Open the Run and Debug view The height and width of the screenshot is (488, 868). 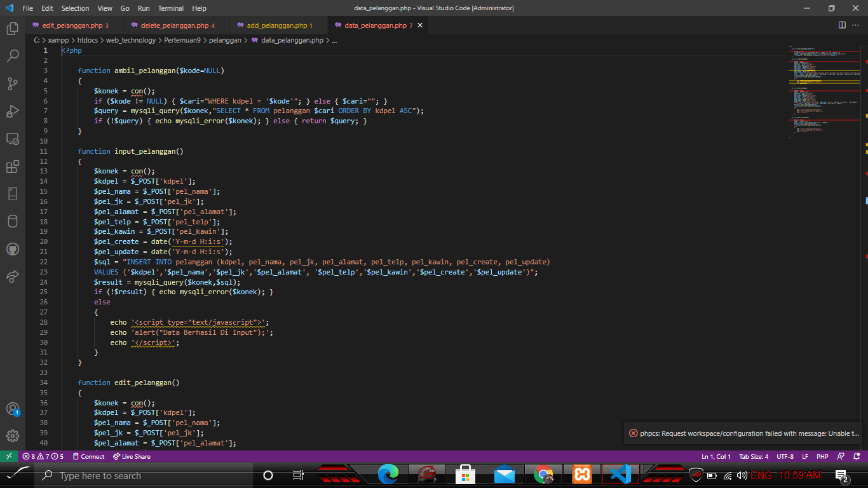[12, 111]
